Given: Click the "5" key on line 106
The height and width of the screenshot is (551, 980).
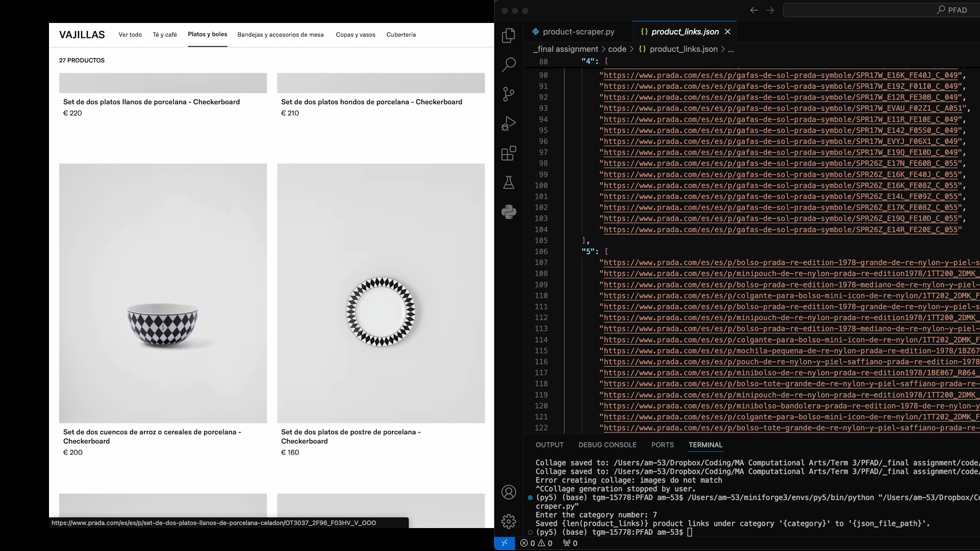Looking at the screenshot, I should pos(589,252).
